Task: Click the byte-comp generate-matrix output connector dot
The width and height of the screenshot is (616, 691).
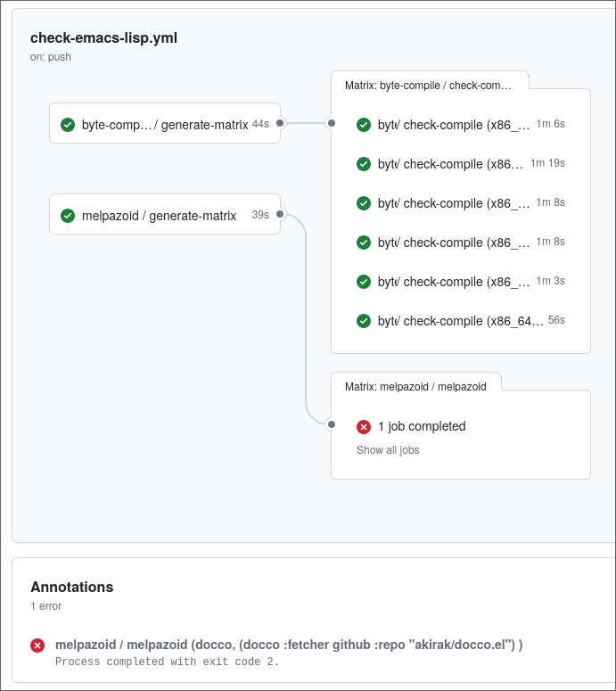Action: tap(280, 123)
